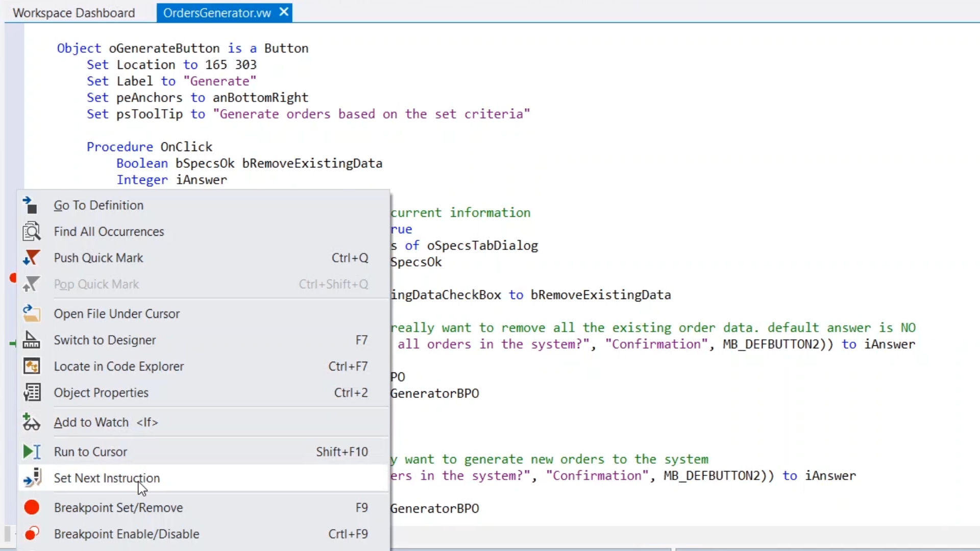
Task: Choose Set Next Instruction from context menu
Action: 107,478
